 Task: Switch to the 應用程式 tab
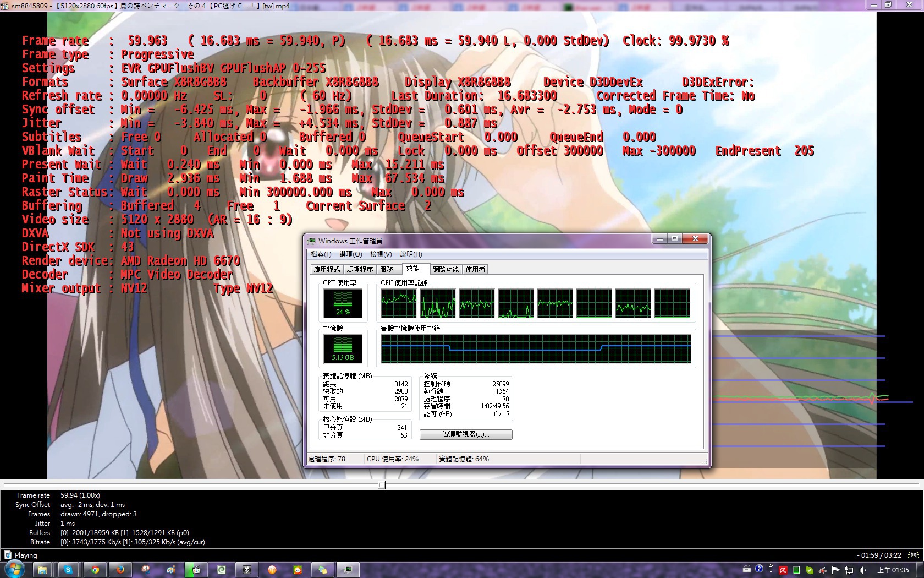(x=327, y=269)
